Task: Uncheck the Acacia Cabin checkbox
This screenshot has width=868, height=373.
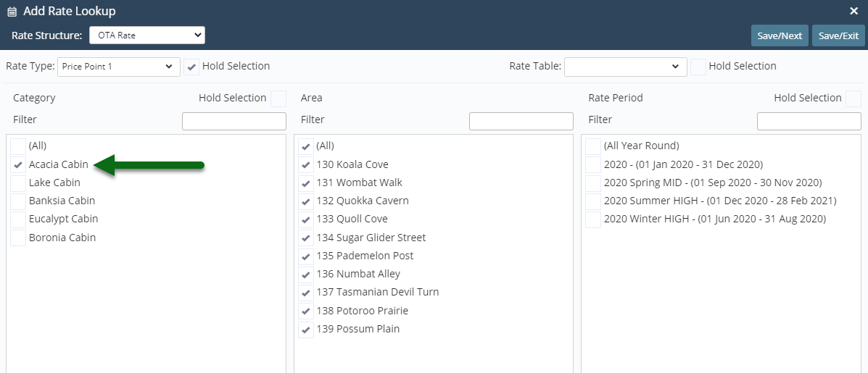Action: tap(18, 164)
